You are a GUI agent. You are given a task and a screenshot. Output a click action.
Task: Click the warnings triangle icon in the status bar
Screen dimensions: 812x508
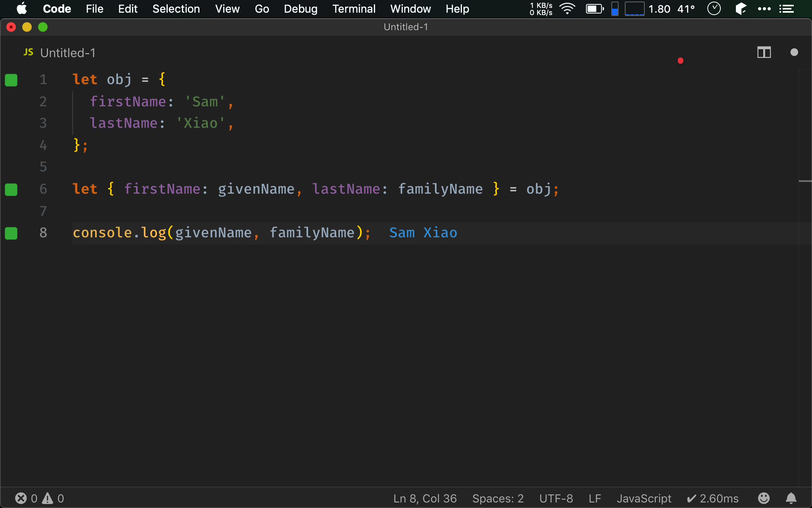coord(48,498)
